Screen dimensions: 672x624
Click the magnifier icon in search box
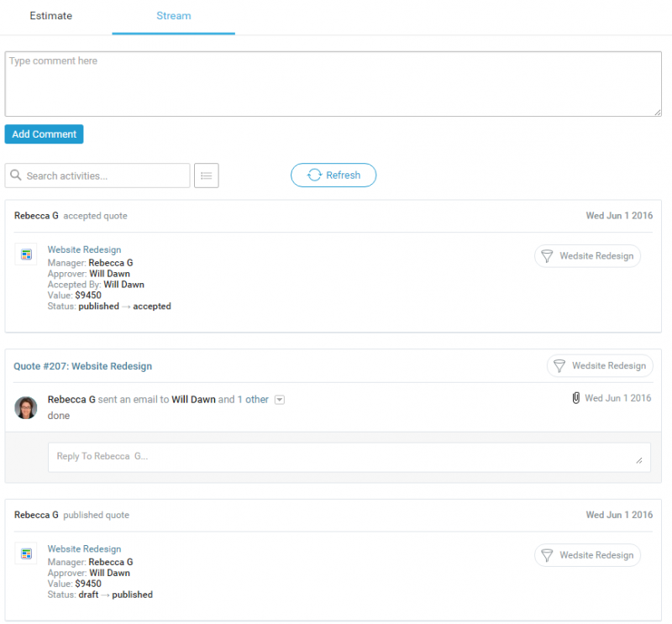(x=15, y=176)
